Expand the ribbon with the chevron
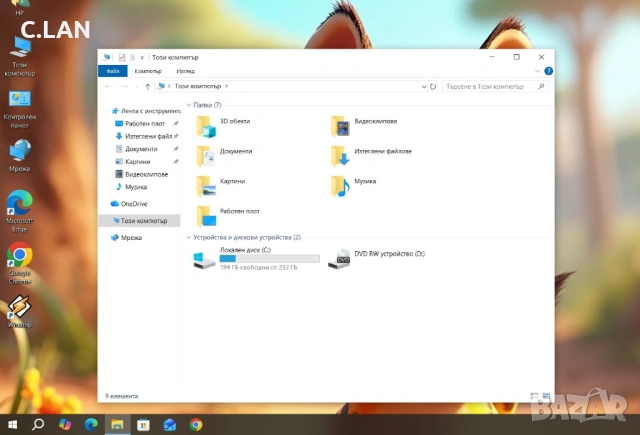 click(538, 71)
